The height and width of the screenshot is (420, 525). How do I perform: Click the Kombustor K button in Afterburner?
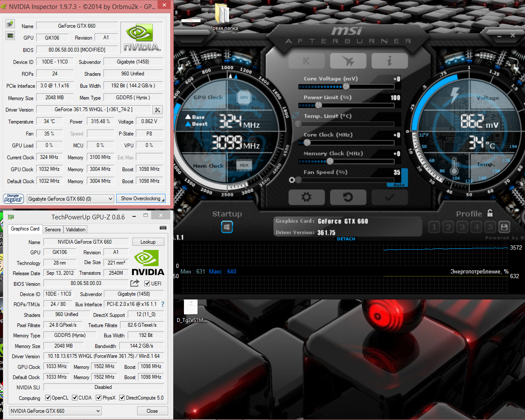coord(307,61)
